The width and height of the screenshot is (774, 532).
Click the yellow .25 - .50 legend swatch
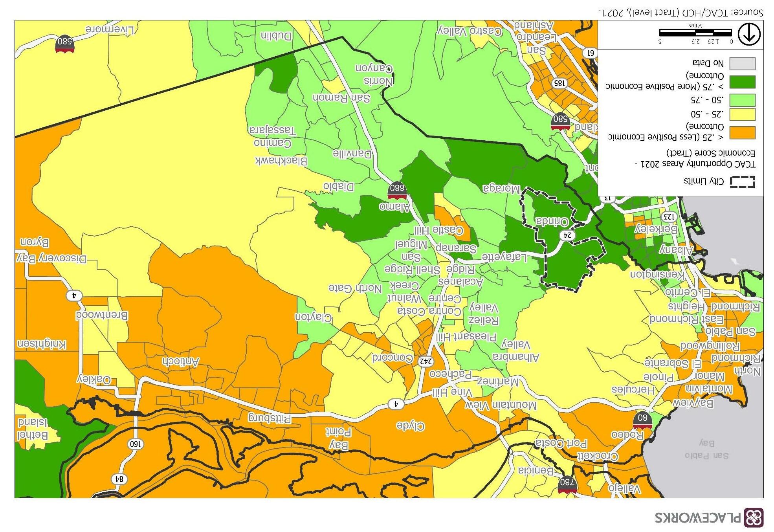[x=742, y=115]
